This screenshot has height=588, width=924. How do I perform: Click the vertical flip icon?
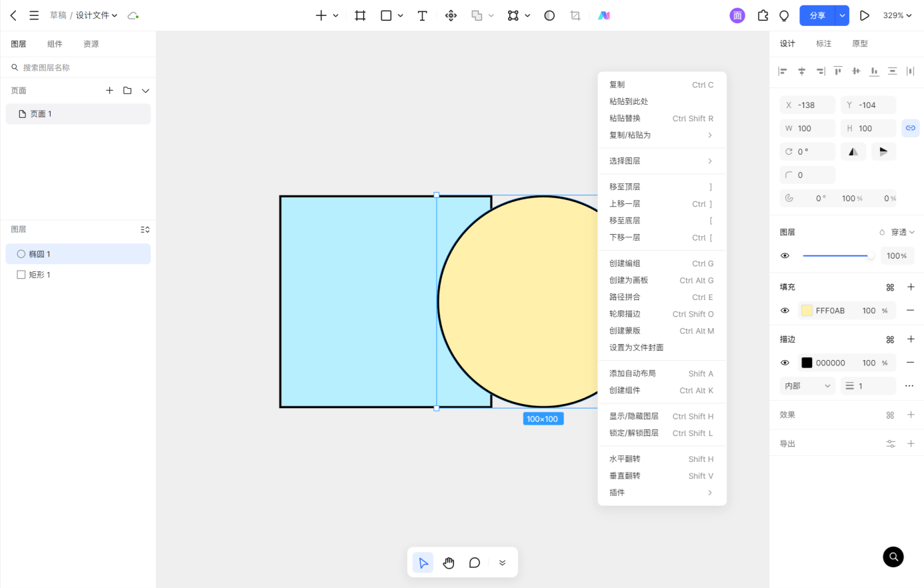point(883,152)
